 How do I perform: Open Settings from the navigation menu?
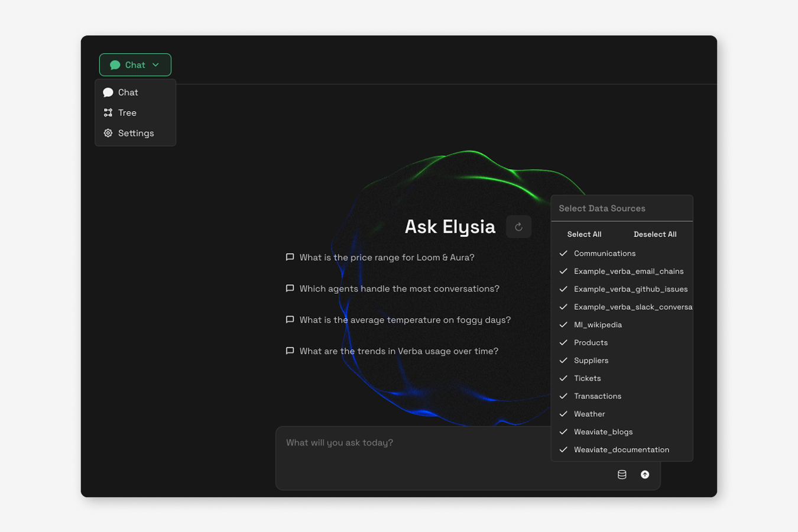(x=135, y=133)
